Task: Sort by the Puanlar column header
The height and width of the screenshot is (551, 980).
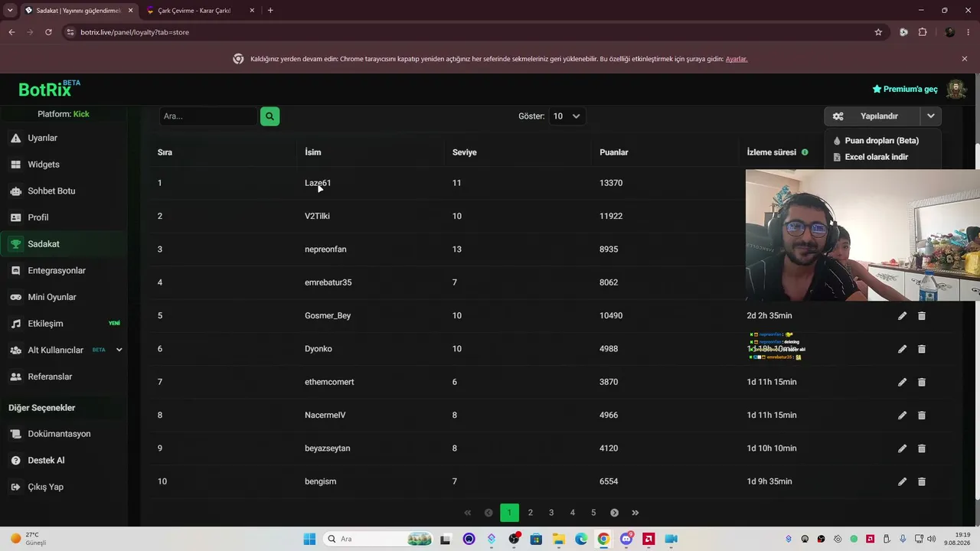Action: pos(614,152)
